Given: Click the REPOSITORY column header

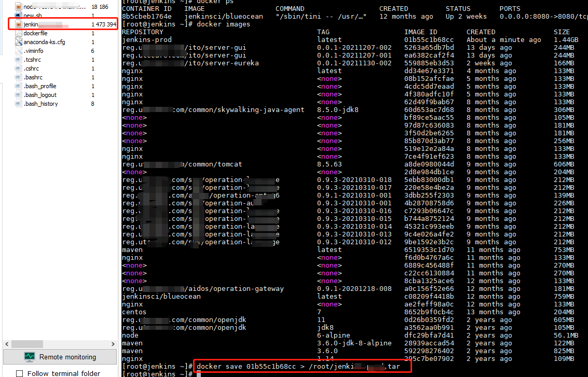Looking at the screenshot, I should tap(143, 32).
